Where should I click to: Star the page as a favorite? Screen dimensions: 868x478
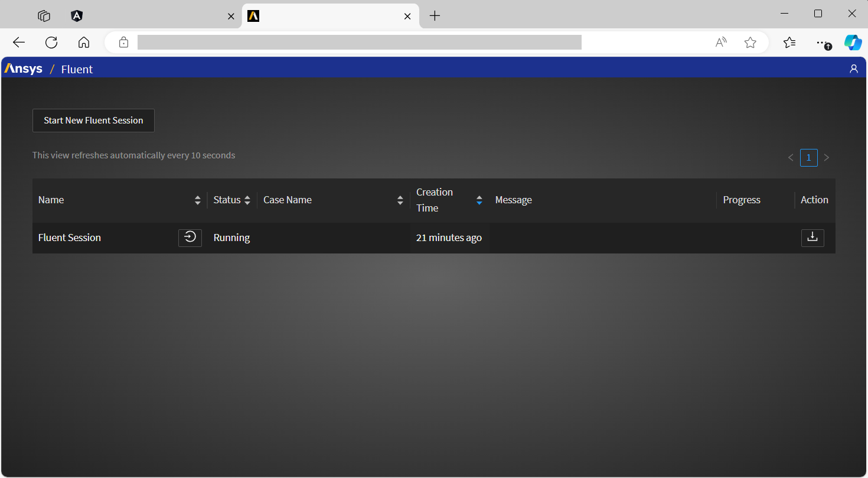click(x=750, y=42)
